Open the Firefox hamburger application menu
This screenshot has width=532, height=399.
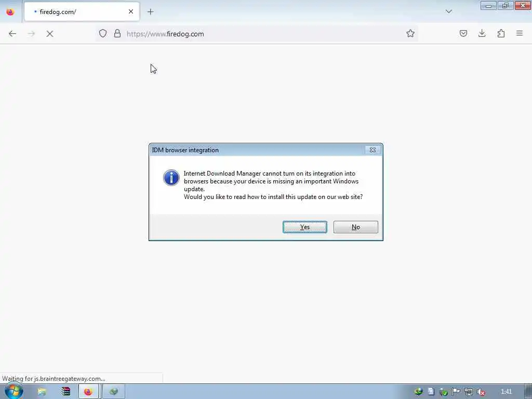(x=520, y=33)
